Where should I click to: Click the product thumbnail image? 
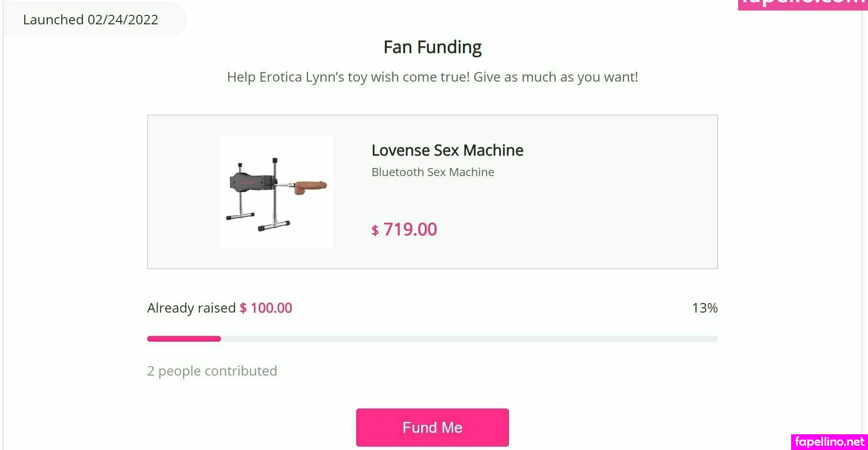pos(275,191)
